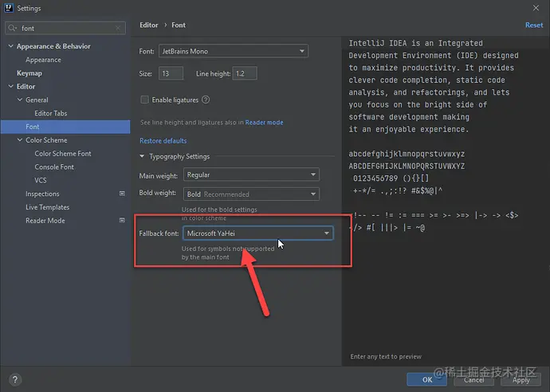
Task: Focus the settings search field containing font
Action: (x=65, y=28)
